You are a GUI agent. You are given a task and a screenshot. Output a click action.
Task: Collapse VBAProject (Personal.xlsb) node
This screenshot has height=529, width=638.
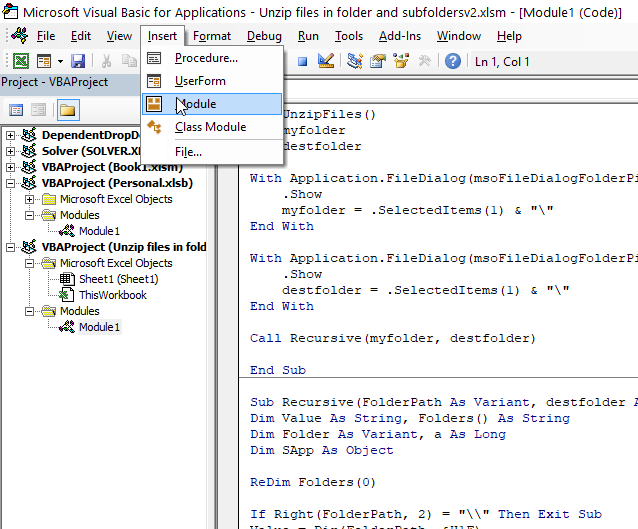[11, 183]
